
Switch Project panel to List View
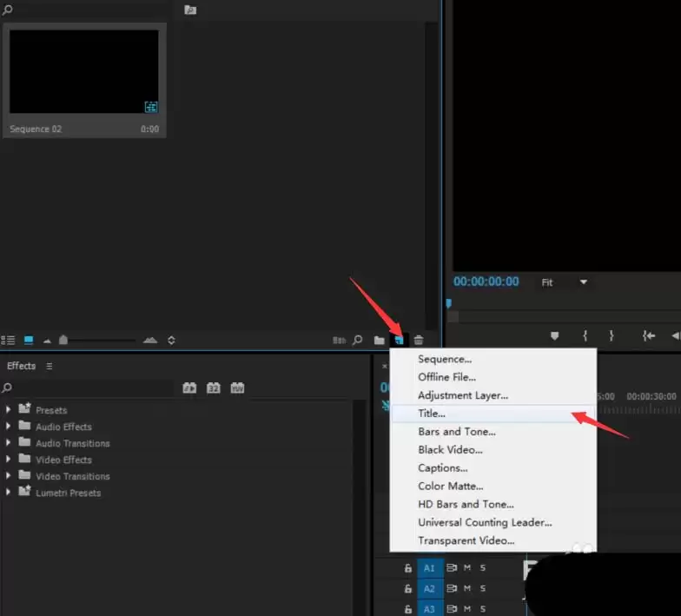pyautogui.click(x=9, y=340)
